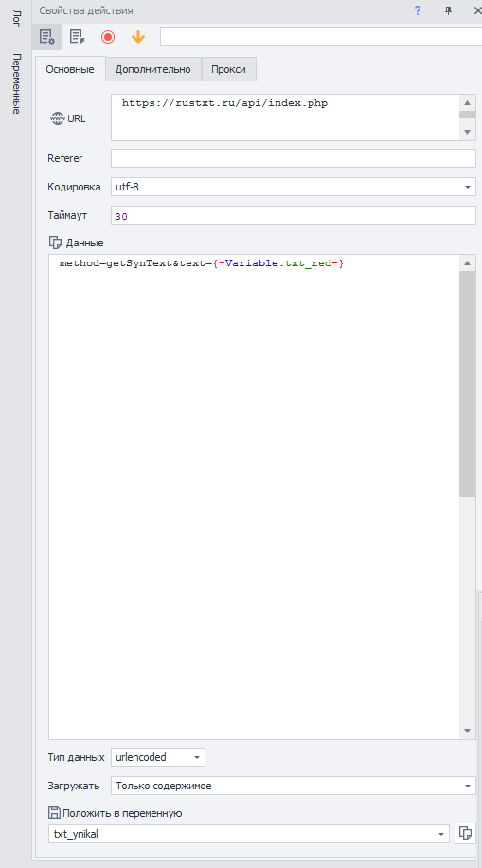Open the Переменные side panel
The image size is (482, 868).
[16, 84]
